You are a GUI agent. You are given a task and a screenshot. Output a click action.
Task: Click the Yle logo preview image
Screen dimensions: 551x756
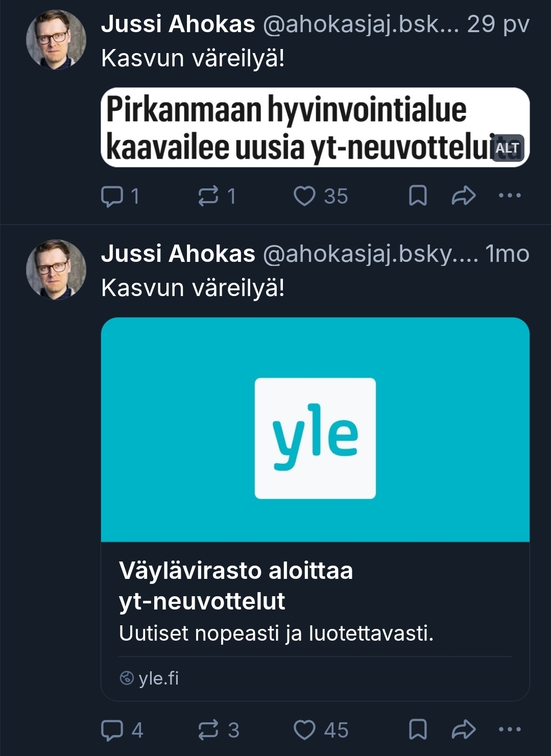pyautogui.click(x=315, y=438)
